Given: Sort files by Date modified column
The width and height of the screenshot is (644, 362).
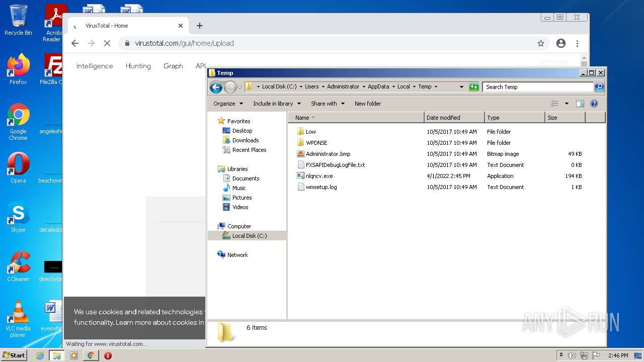Looking at the screenshot, I should pyautogui.click(x=454, y=118).
